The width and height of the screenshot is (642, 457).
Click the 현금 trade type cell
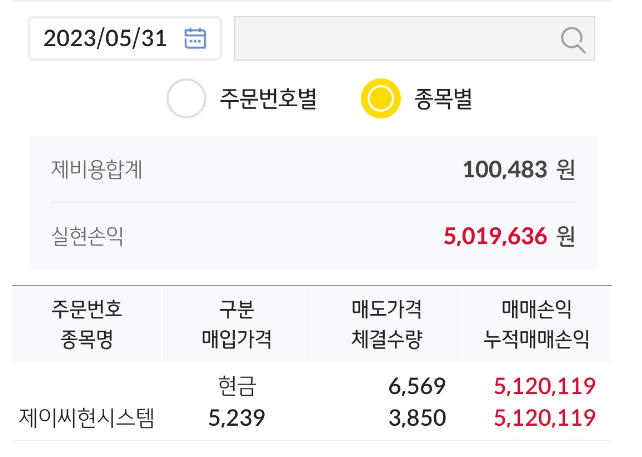coord(237,386)
